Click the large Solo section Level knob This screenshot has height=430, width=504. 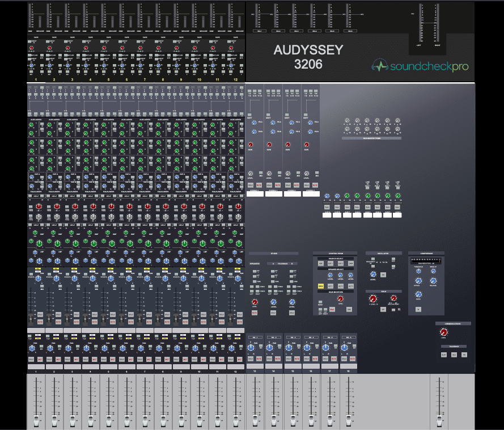click(x=373, y=299)
